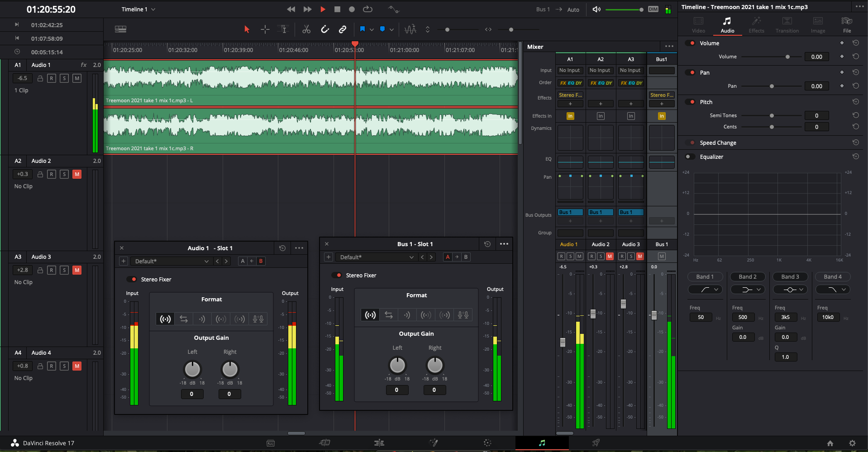Unmute track A2 in timeline header
Image resolution: width=868 pixels, height=452 pixels.
tap(77, 174)
